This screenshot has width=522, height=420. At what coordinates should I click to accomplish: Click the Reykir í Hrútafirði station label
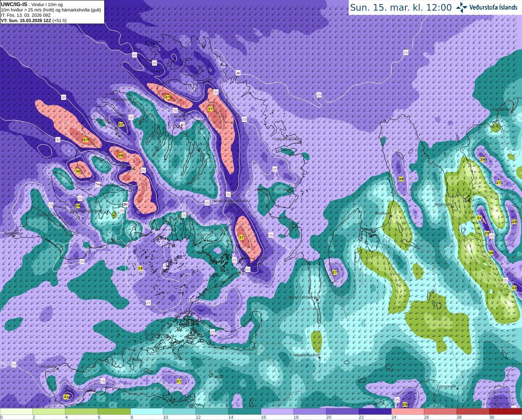(x=303, y=297)
